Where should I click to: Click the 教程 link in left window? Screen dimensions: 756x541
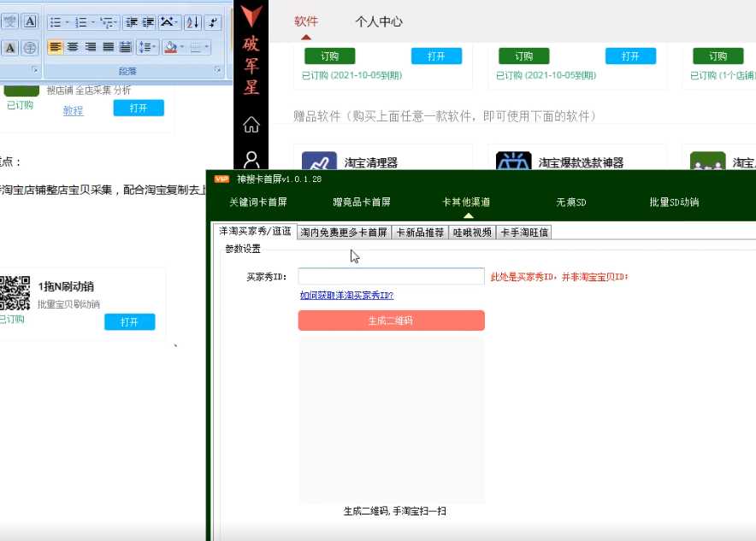pos(73,110)
